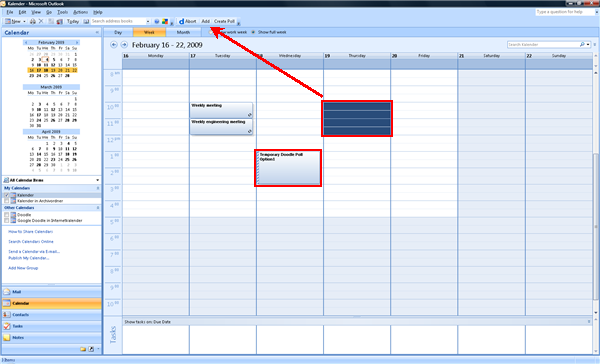The width and height of the screenshot is (600, 364).
Task: Open the Address Book icon
Action: [86, 21]
